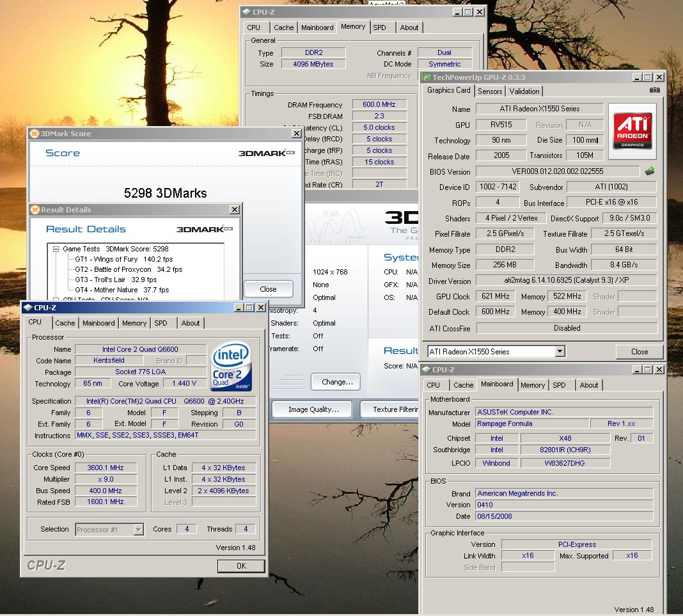Click the 3DMark Score window title icon
The width and height of the screenshot is (683, 616).
point(35,133)
